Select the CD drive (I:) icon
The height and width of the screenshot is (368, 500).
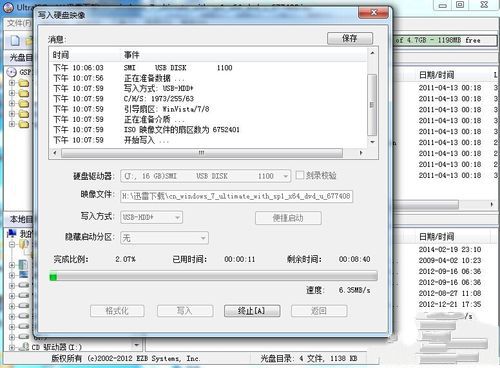[x=24, y=347]
